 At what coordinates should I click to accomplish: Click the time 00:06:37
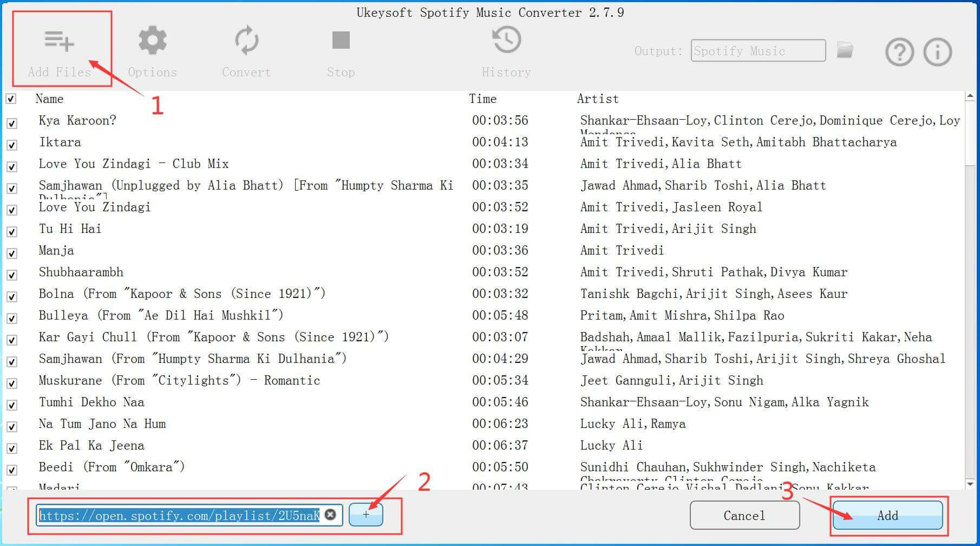coord(500,445)
